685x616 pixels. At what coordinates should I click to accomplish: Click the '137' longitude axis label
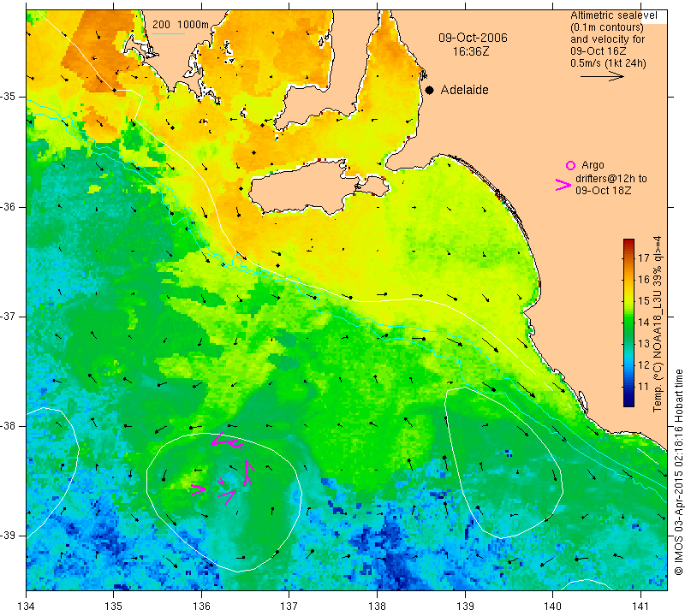tap(289, 607)
